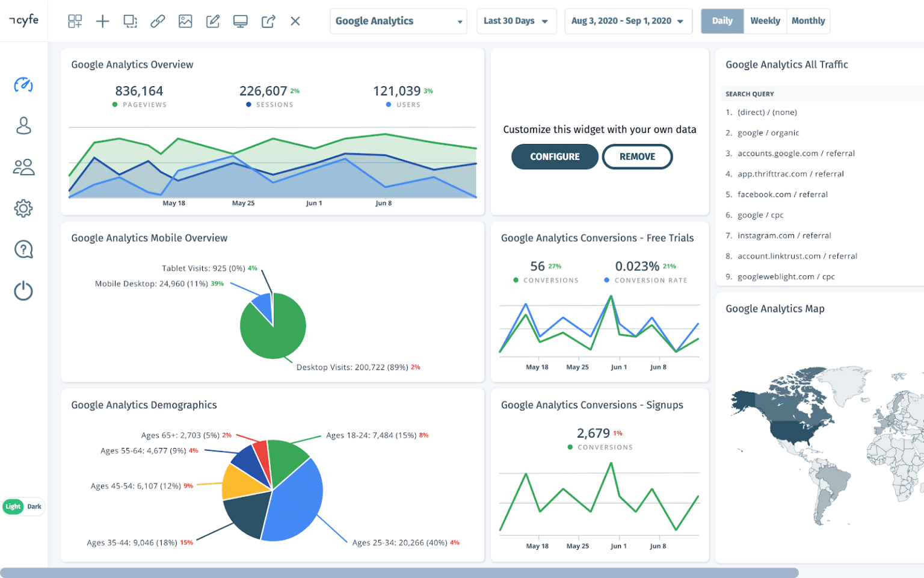This screenshot has width=924, height=578.
Task: Open the dashboards gauge sidebar icon
Action: 23,84
